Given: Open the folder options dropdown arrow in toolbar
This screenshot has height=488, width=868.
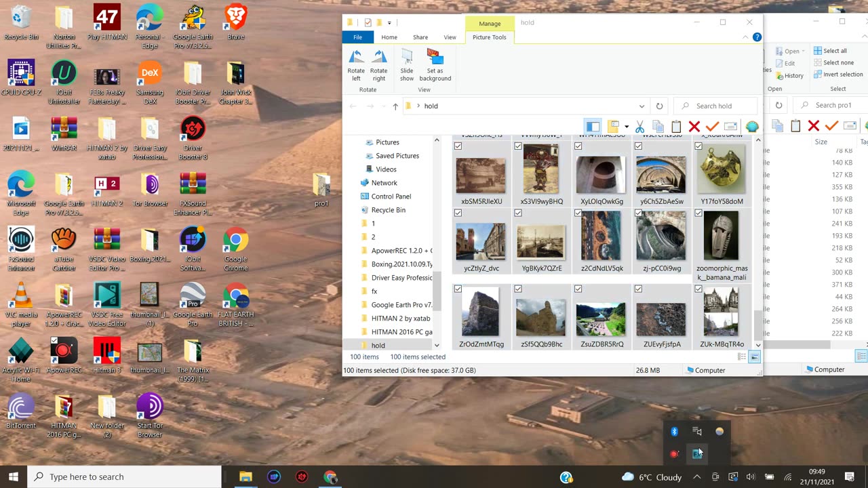Looking at the screenshot, I should pyautogui.click(x=627, y=127).
